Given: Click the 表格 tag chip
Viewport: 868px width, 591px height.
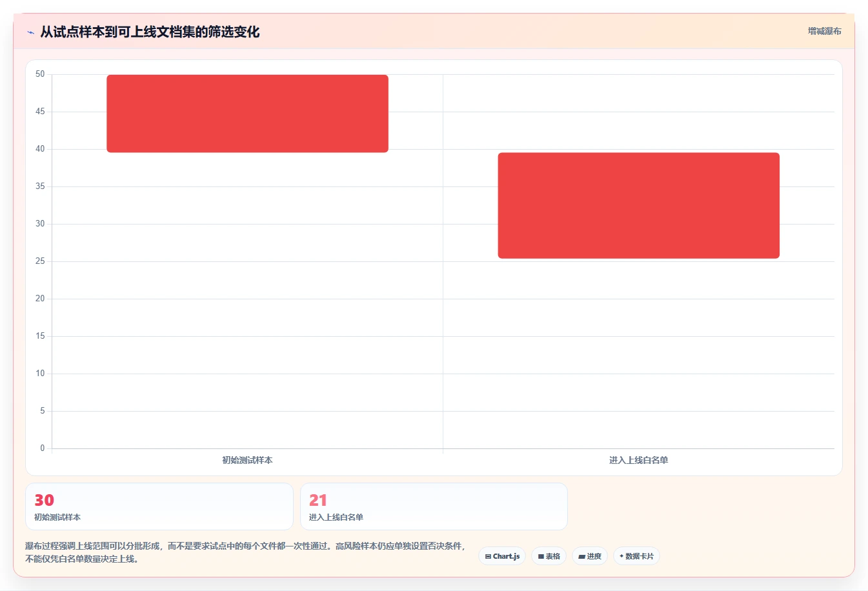Looking at the screenshot, I should tap(549, 556).
